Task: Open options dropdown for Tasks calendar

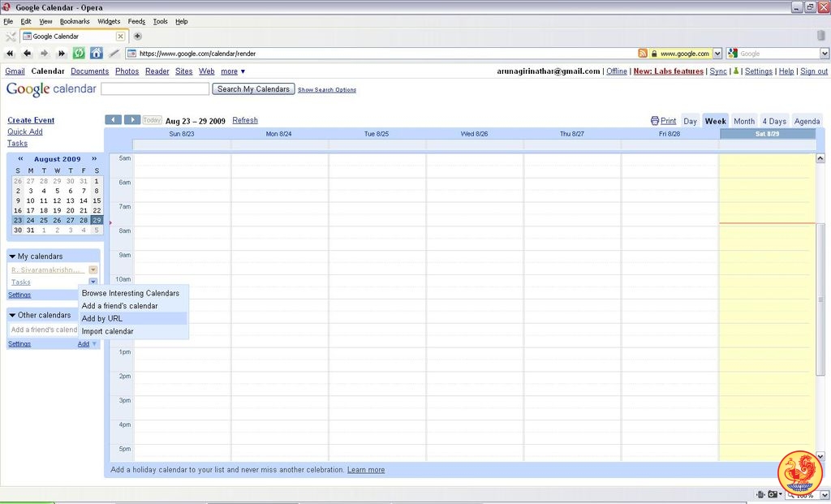Action: tap(93, 282)
